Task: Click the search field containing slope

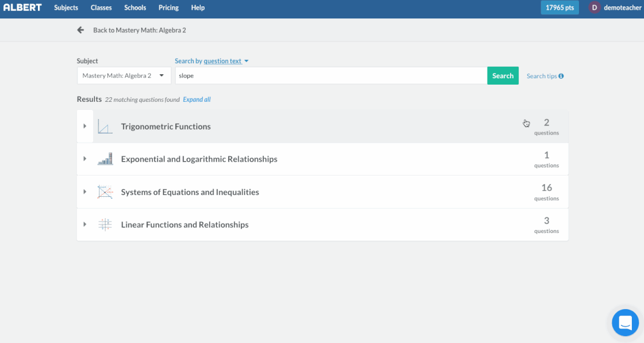Action: [331, 75]
